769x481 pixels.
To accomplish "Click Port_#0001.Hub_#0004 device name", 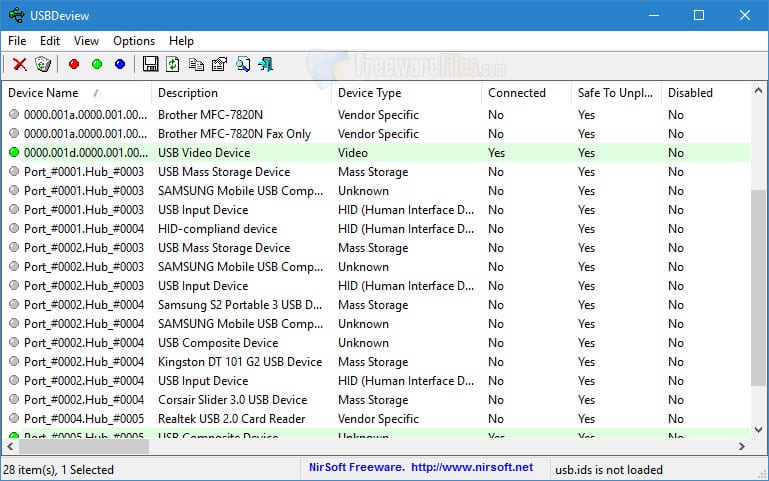I will tap(84, 228).
